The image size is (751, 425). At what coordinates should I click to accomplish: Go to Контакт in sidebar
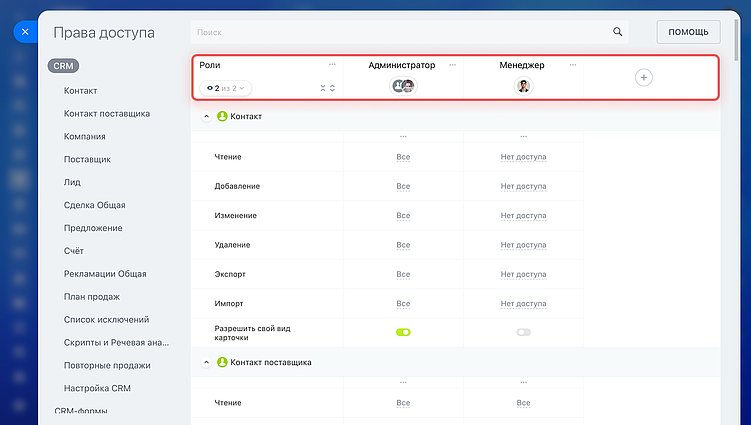coord(80,91)
